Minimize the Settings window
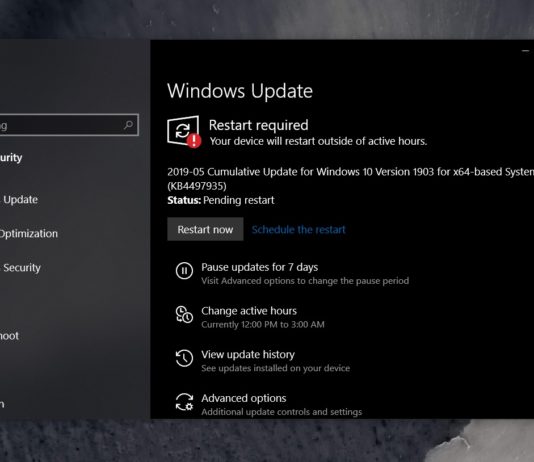534x462 pixels. (x=525, y=51)
